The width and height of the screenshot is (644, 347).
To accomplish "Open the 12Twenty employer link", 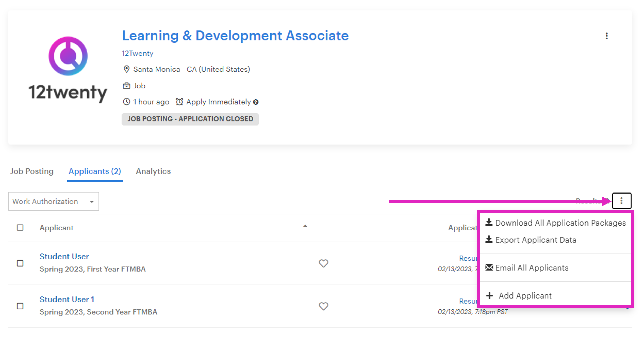I will tap(138, 53).
